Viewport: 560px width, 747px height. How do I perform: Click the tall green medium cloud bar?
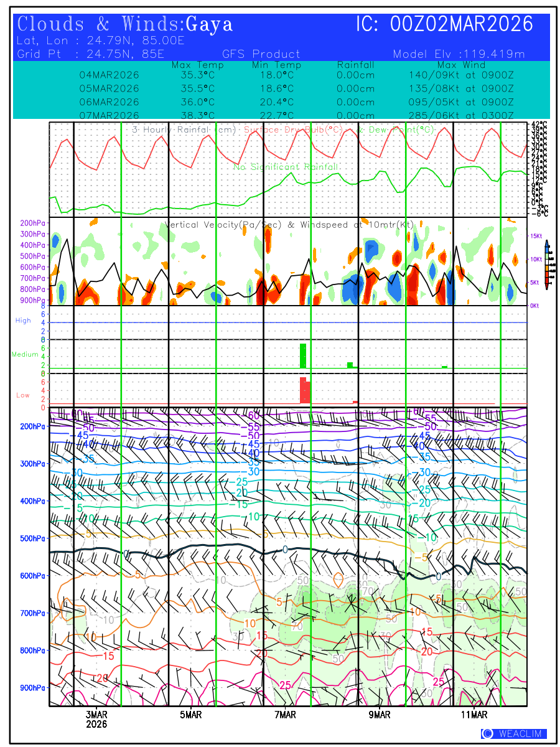coord(303,355)
